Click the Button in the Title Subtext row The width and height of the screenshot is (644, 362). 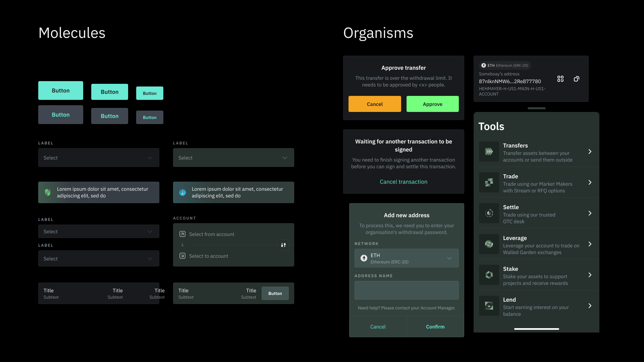coord(275,293)
